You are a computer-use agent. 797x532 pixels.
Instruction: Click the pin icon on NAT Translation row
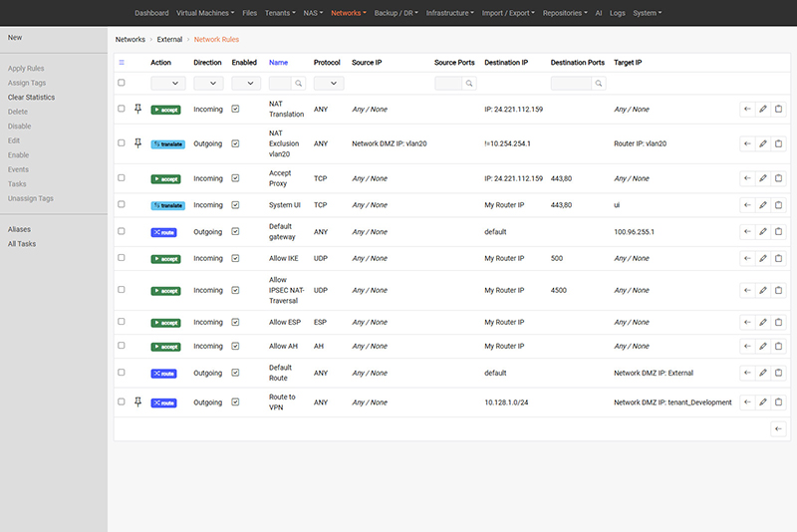(137, 109)
